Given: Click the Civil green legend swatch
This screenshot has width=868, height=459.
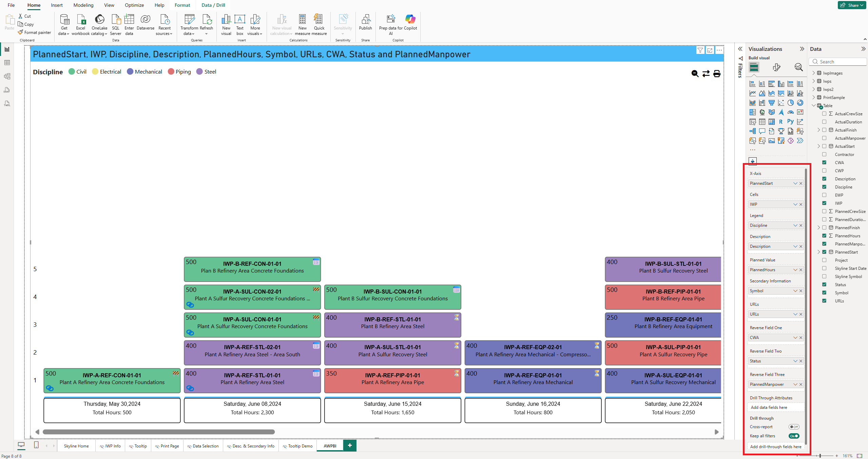Looking at the screenshot, I should 72,72.
